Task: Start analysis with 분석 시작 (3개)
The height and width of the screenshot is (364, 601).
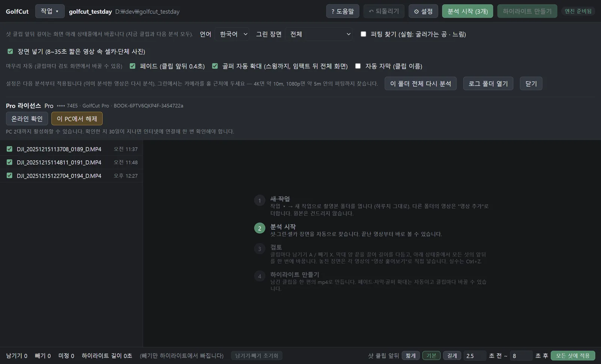Action: coord(468,11)
